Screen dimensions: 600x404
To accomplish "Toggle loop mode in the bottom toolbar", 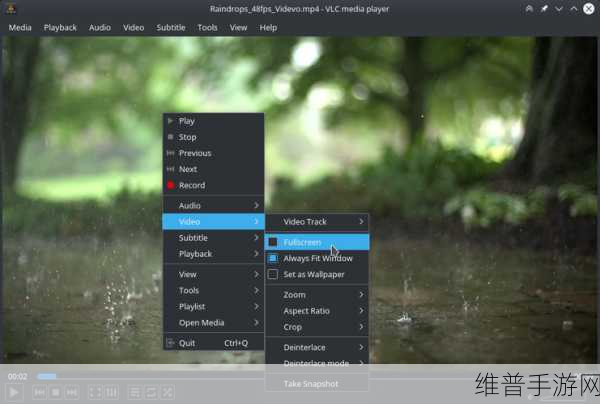I will [x=151, y=392].
